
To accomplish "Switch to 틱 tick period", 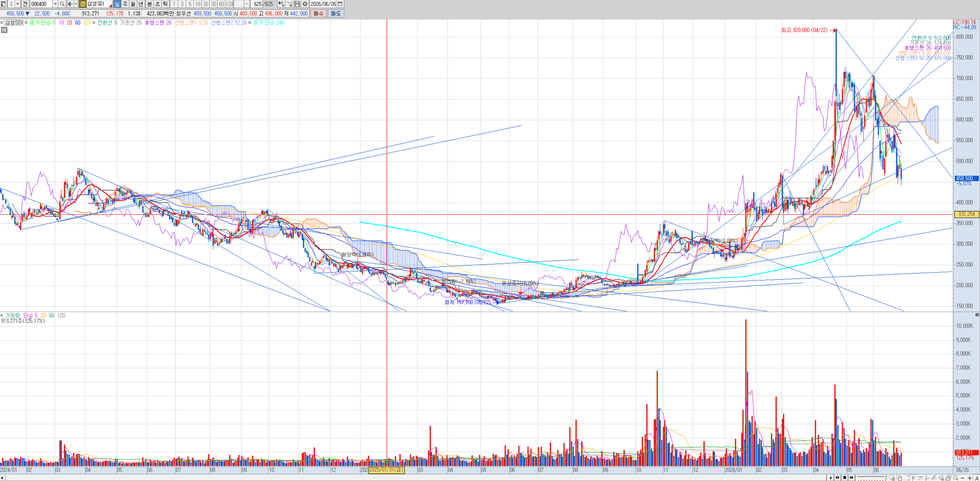I will (x=165, y=4).
